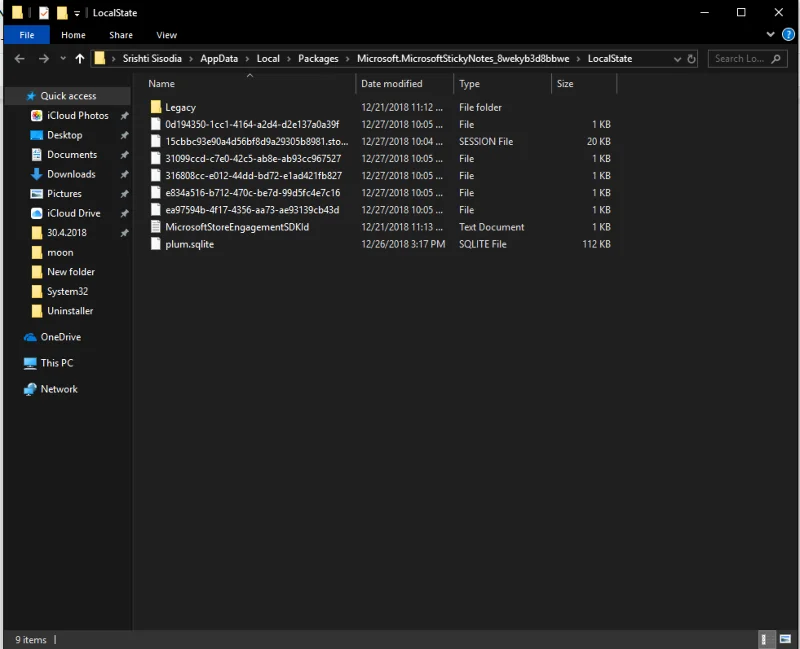Viewport: 800px width, 649px height.
Task: Click New folder quick access toolbar icon
Action: (62, 12)
